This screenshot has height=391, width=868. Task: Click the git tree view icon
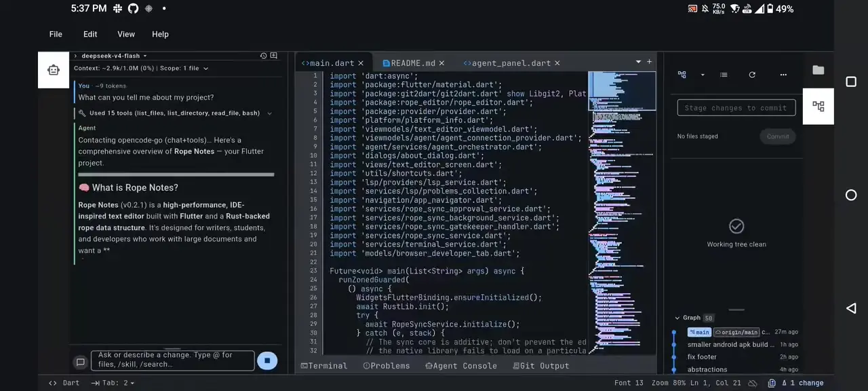(682, 75)
